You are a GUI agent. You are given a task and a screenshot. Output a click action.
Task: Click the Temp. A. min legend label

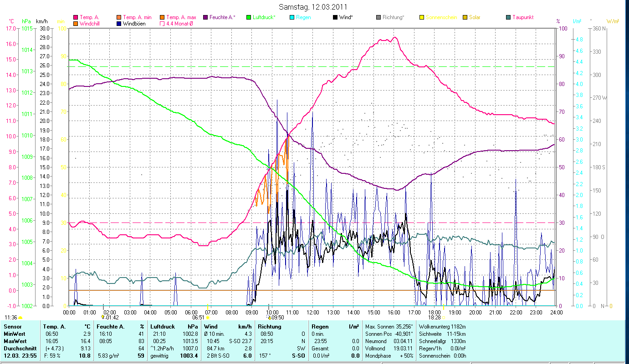pos(137,17)
